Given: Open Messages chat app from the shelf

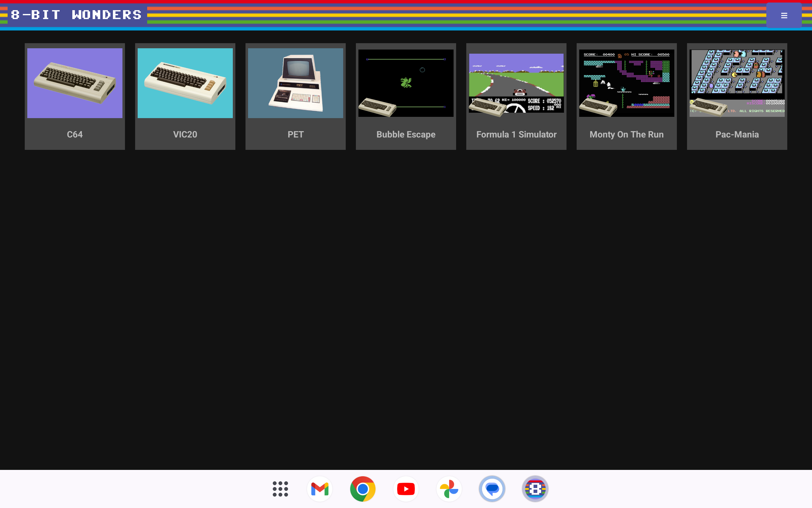Looking at the screenshot, I should coord(492,489).
